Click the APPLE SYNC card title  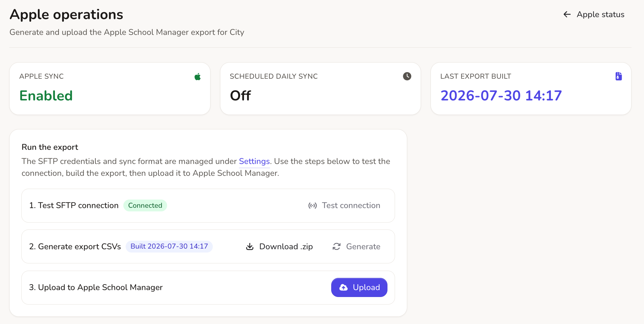(x=41, y=76)
